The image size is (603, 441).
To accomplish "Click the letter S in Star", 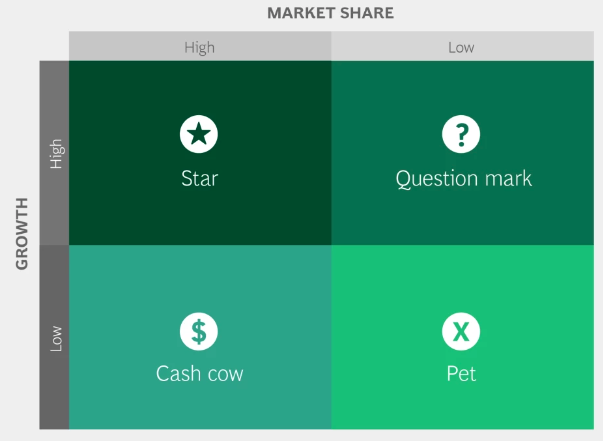I will (x=186, y=179).
